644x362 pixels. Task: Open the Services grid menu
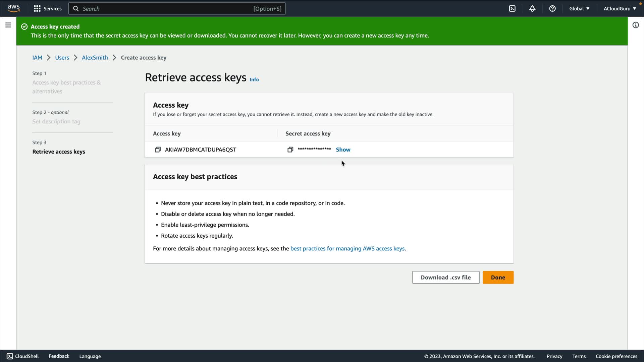click(x=48, y=9)
